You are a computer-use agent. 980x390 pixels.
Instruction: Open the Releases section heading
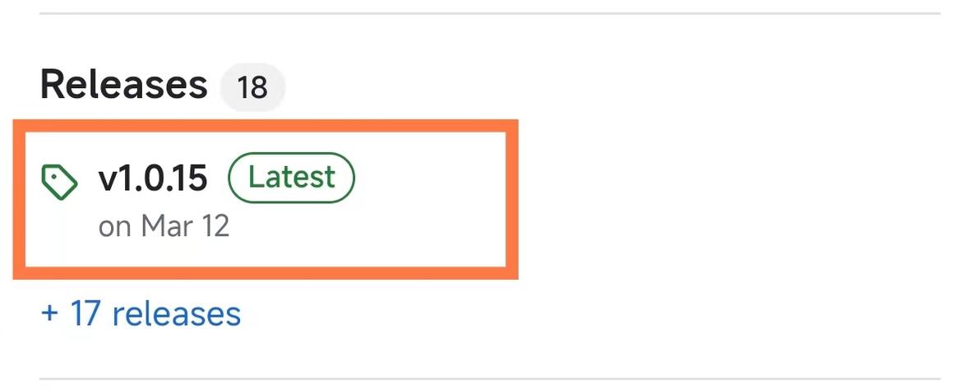(123, 85)
